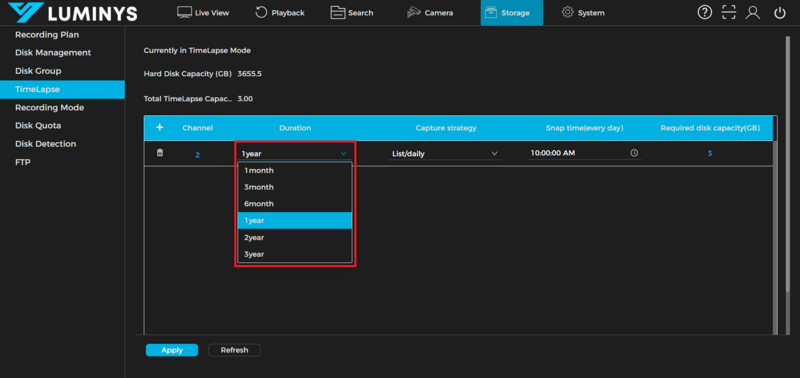
Task: Click the power logout icon
Action: (780, 13)
